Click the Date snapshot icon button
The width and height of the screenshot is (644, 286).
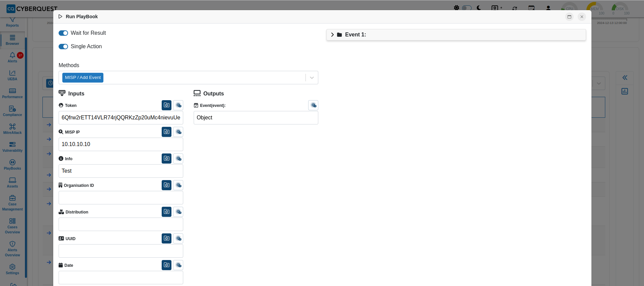pos(166,265)
